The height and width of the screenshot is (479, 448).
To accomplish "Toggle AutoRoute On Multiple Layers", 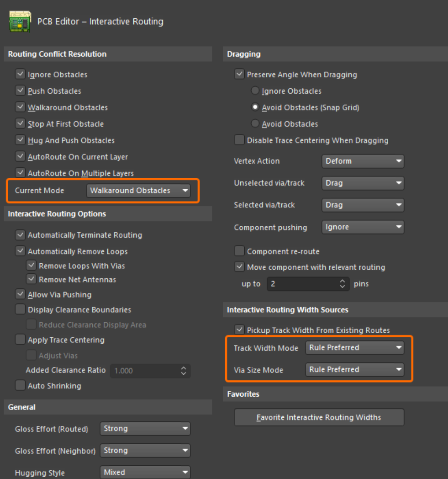I will click(x=20, y=173).
